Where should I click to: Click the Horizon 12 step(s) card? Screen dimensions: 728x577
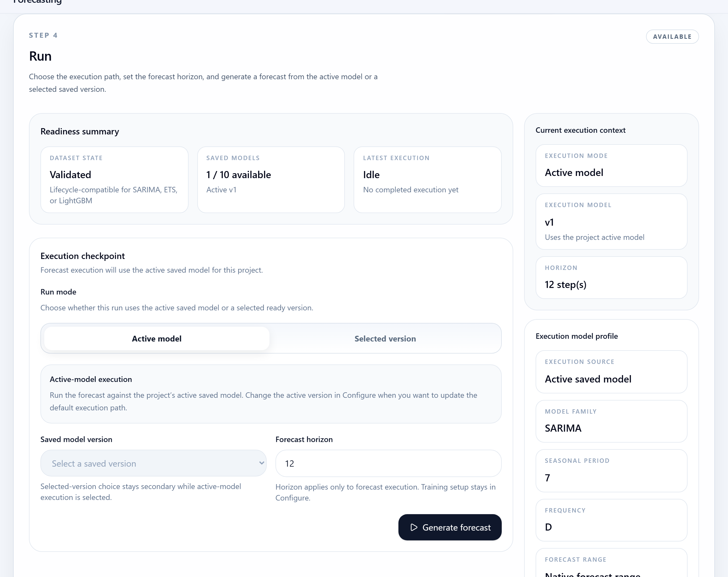(611, 278)
